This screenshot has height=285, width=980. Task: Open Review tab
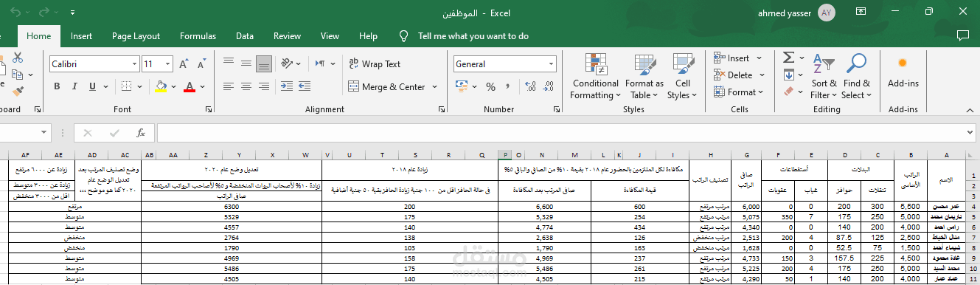tap(287, 35)
